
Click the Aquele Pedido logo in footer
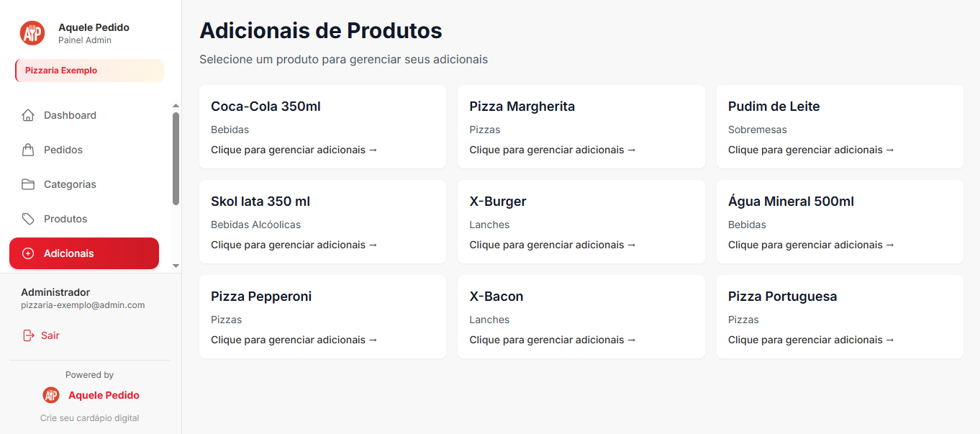[x=50, y=395]
